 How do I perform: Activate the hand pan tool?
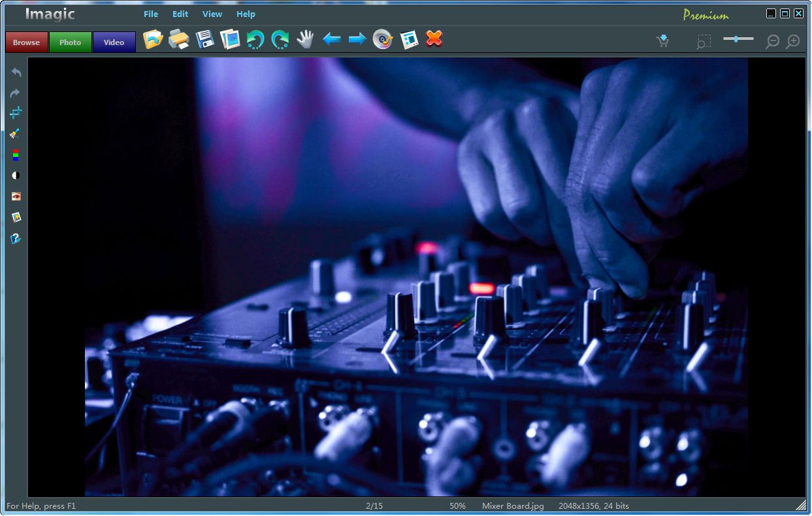click(x=305, y=40)
